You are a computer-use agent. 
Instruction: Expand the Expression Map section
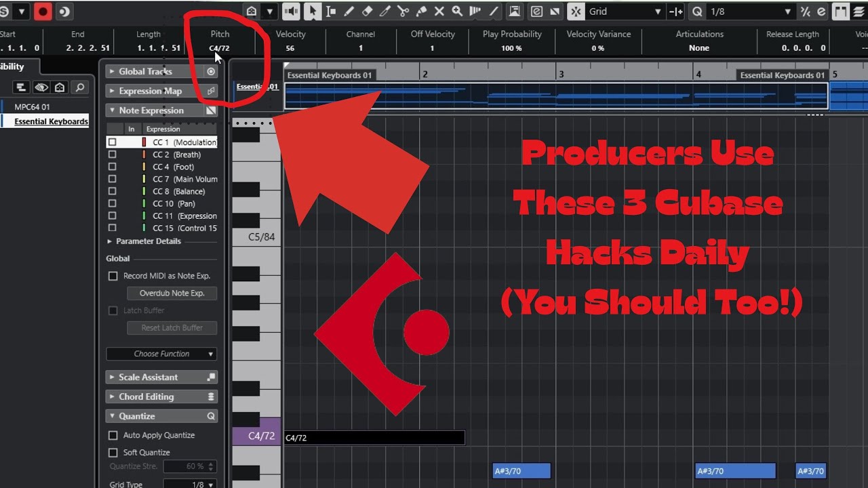tap(112, 91)
